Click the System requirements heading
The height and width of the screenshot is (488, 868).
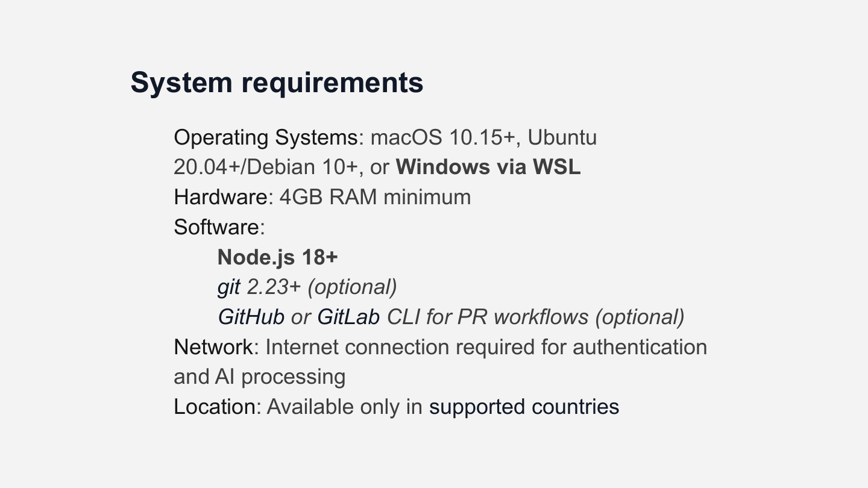(277, 83)
